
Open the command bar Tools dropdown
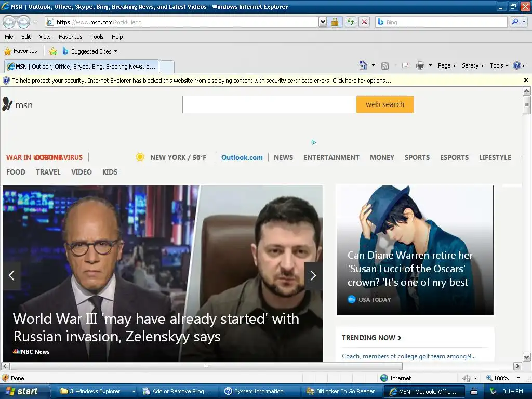tap(499, 65)
